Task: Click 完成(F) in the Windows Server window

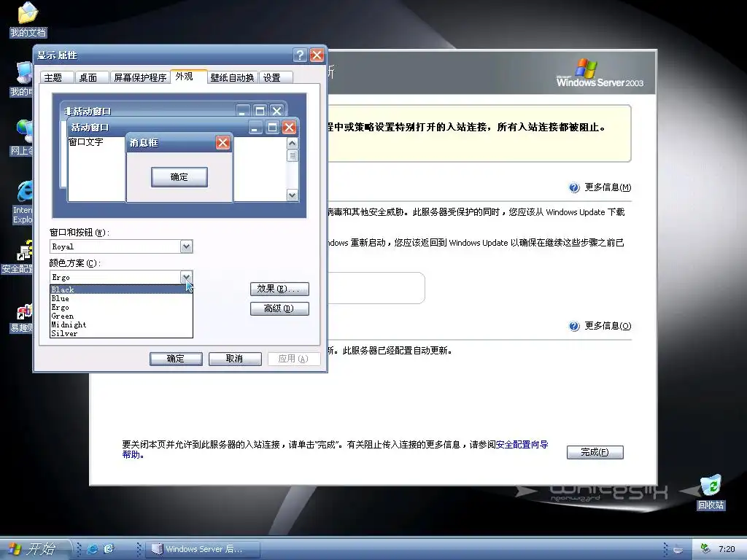Action: pyautogui.click(x=595, y=452)
